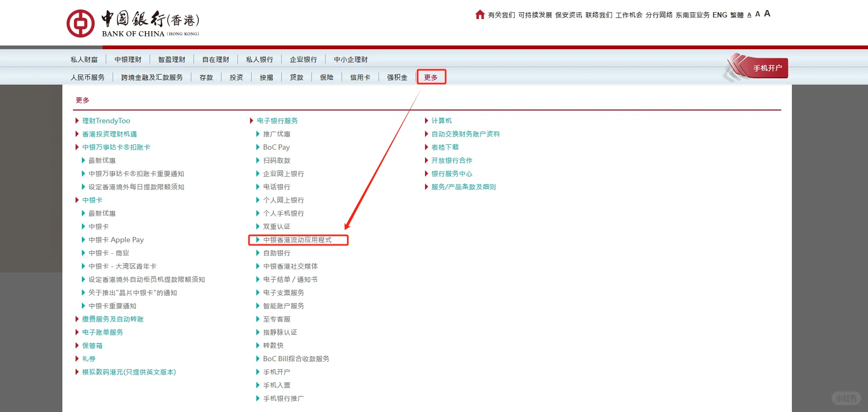
Task: Open the 人民币服务 menu
Action: 88,78
